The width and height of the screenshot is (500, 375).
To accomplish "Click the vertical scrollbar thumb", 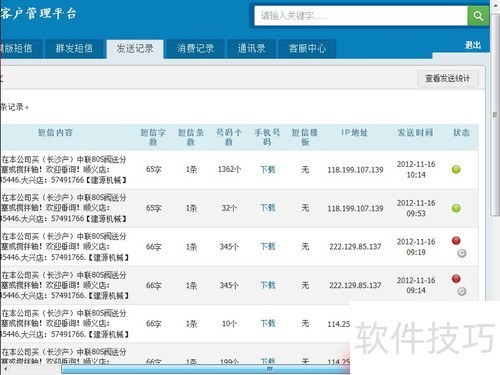I will coord(495,115).
